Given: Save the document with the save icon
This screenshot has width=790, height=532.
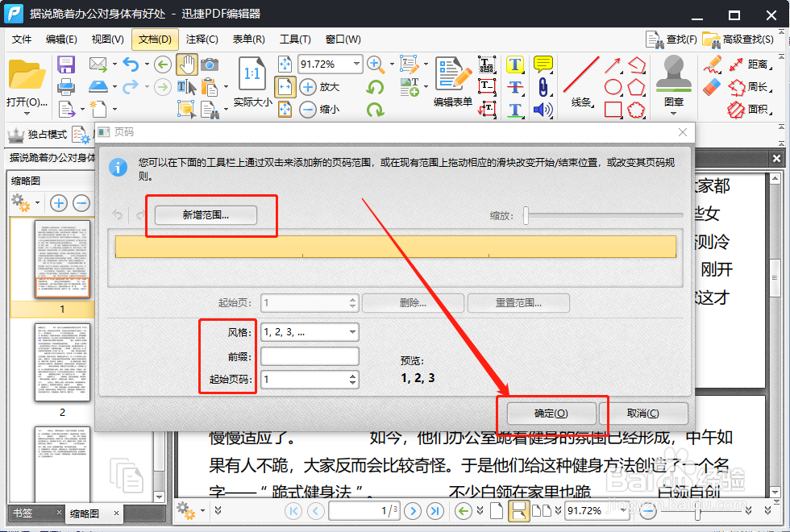Looking at the screenshot, I should [66, 63].
